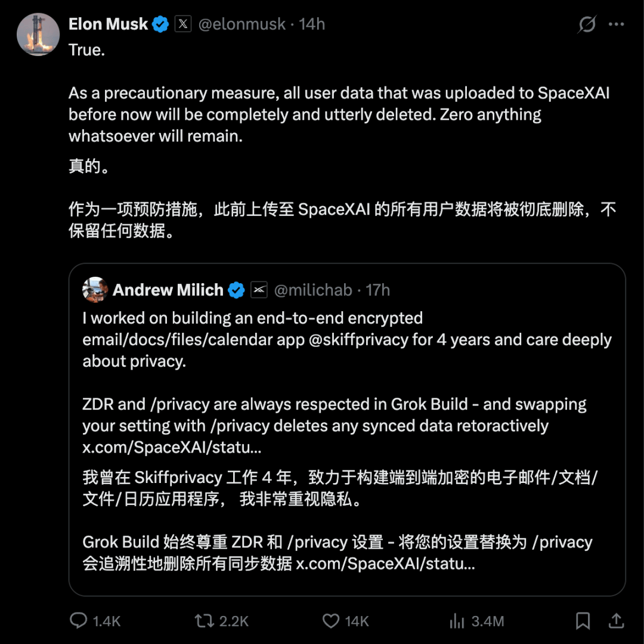The width and height of the screenshot is (644, 644).
Task: Click the SpaceX affiliation badge beside Andrew Milich
Action: pyautogui.click(x=259, y=290)
